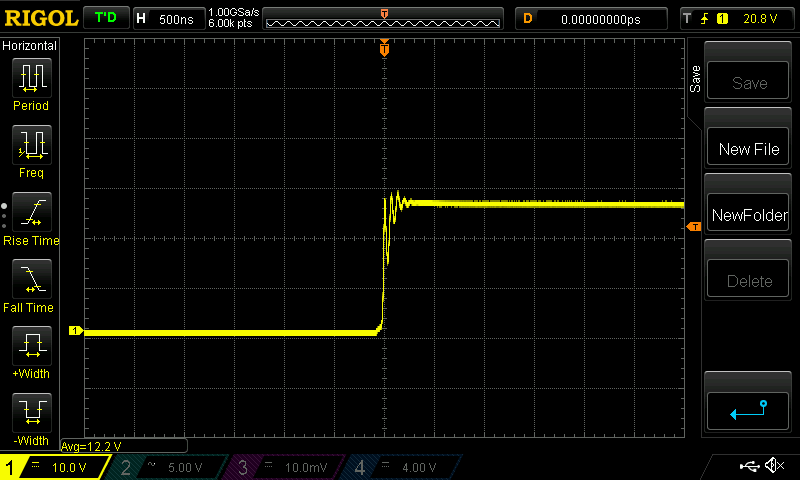This screenshot has height=480, width=800.
Task: Select the Period measurement icon
Action: coord(30,78)
